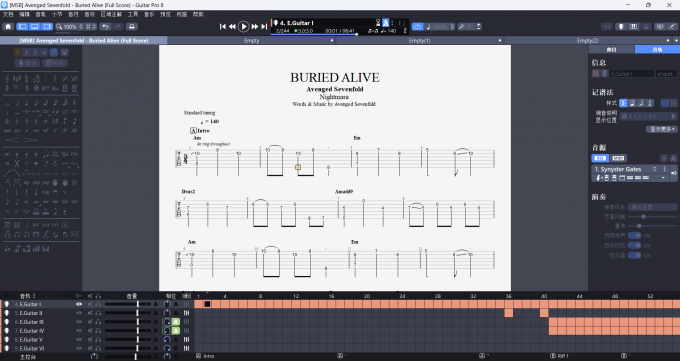Open the guitar instrument icon at far right
680x361 pixels.
pos(673,26)
